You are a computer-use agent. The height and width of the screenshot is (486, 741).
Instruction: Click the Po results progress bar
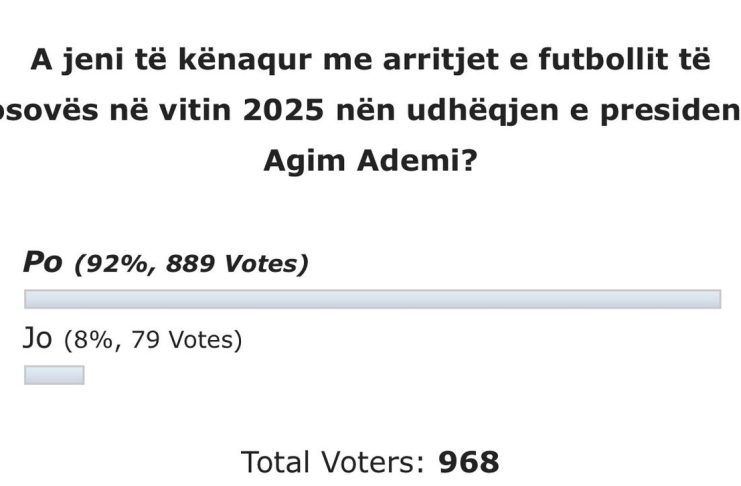(x=372, y=299)
